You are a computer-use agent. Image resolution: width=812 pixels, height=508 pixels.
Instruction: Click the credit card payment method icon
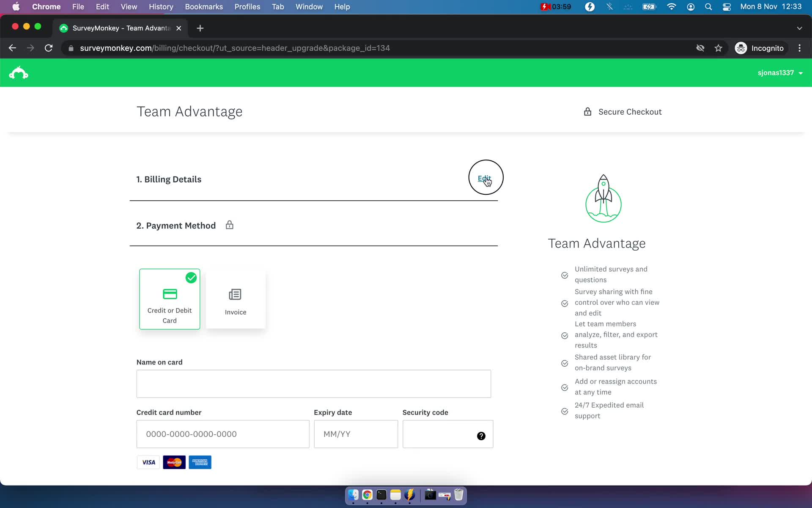[170, 294]
